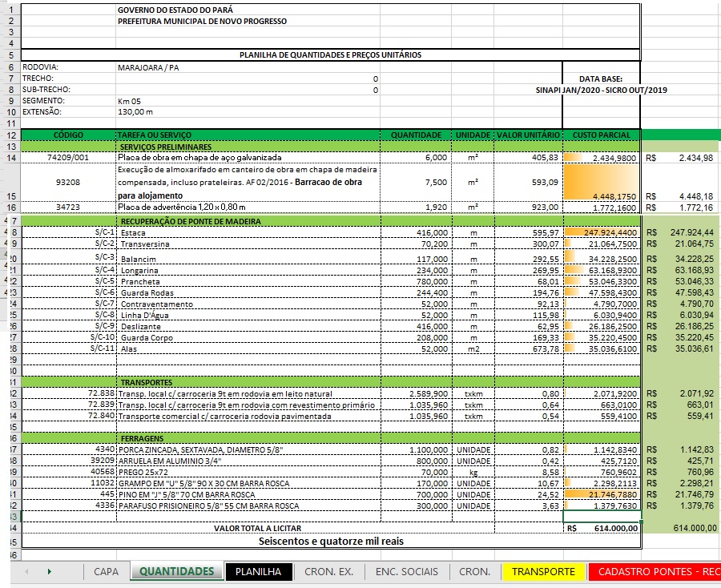Screen dimensions: 721x588
Task: Click the sheet tab scroll-left arrow
Action: pos(26,571)
